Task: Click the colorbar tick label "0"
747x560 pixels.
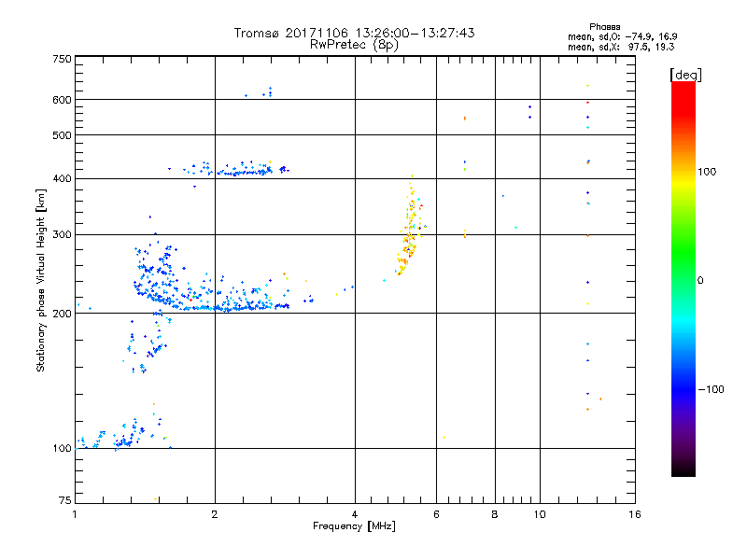Action: (x=700, y=281)
